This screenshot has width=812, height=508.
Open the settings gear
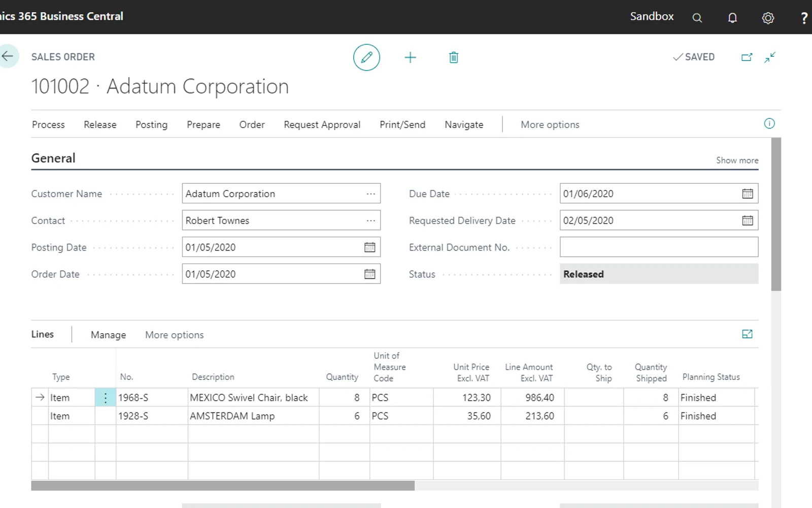[x=768, y=18]
